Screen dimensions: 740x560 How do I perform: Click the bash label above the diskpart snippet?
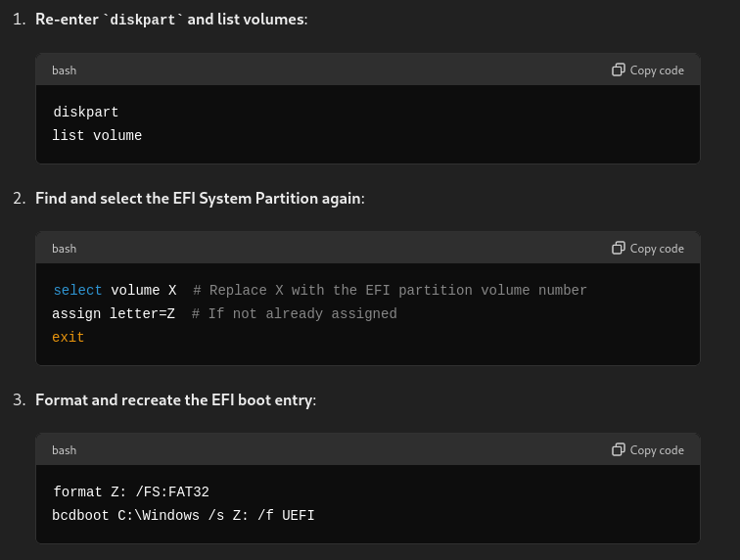[x=64, y=70]
